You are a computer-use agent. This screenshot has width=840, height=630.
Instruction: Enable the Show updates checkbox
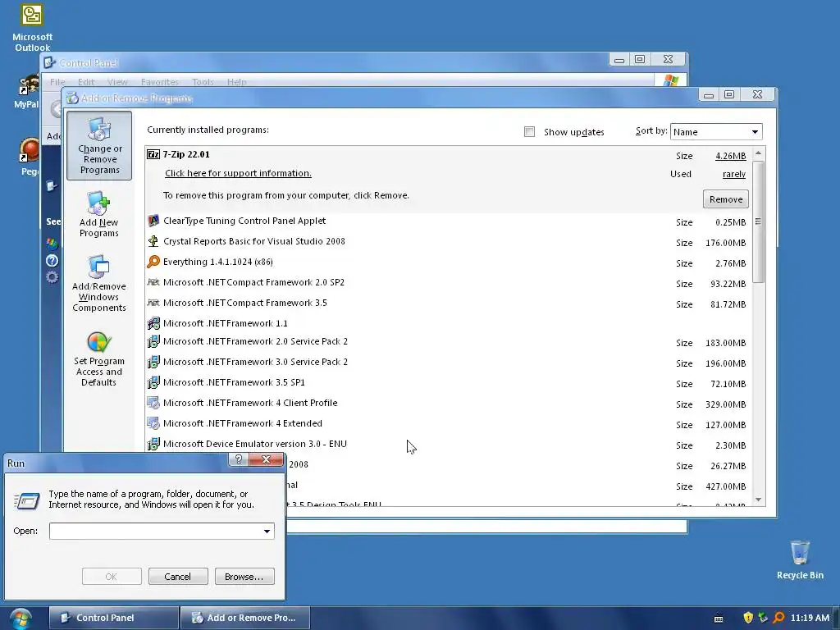click(529, 132)
